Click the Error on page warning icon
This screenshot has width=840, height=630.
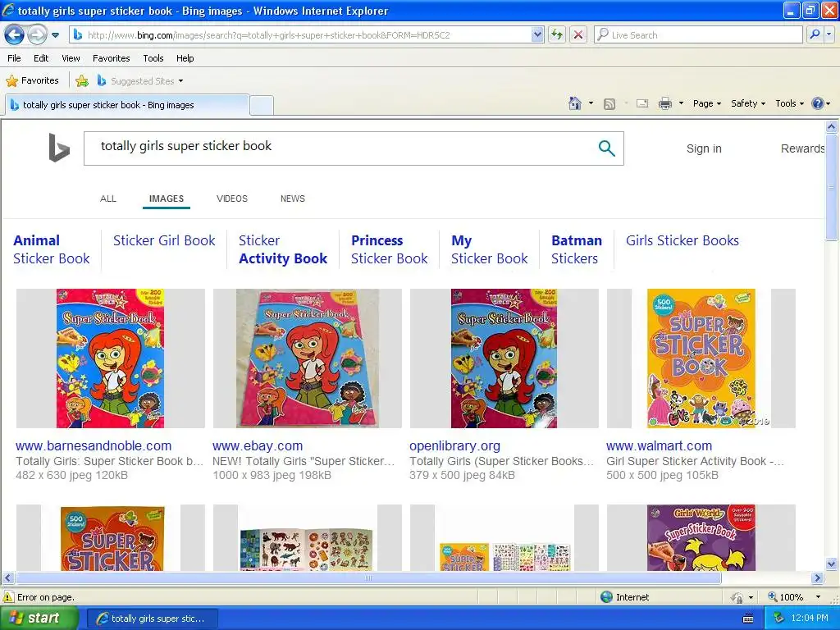[x=8, y=597]
